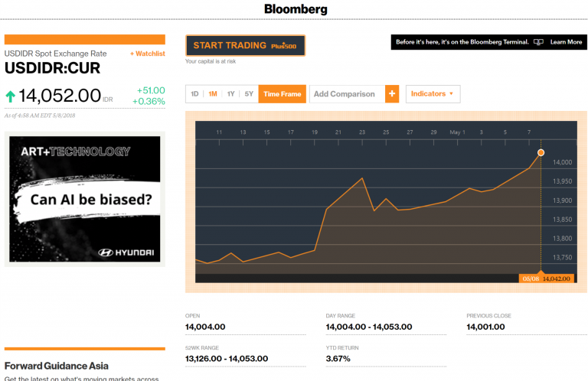The image size is (588, 381).
Task: Click the terminal icon in the black banner
Action: tap(538, 42)
